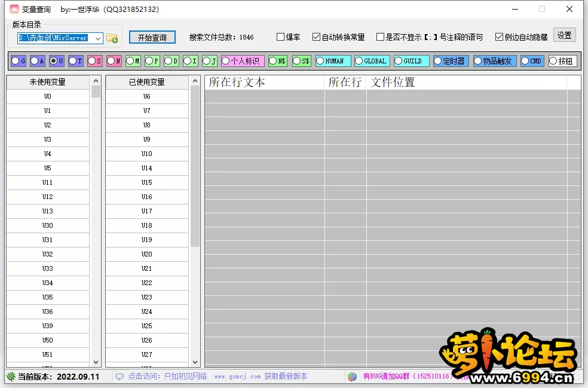Select the T variable radio button
Screen dimensions: 588x388
tap(76, 61)
